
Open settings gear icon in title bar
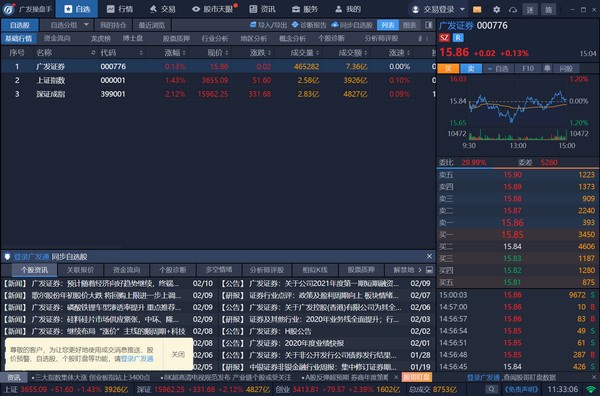coord(496,10)
